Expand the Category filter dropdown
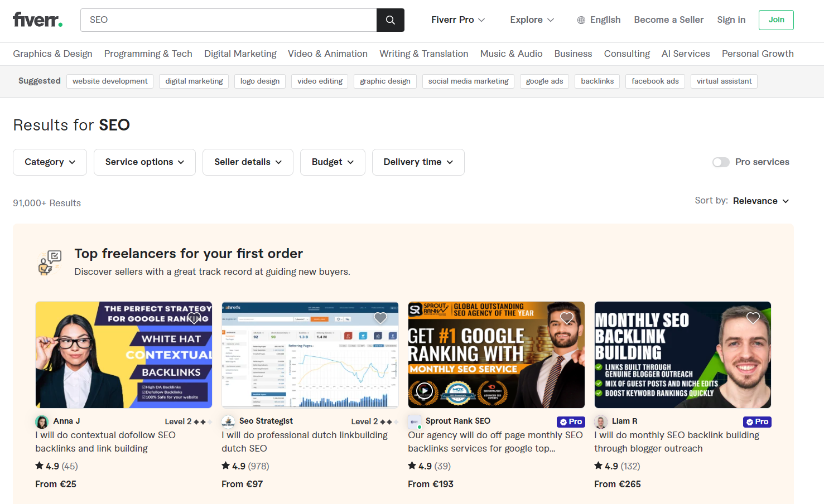 pos(50,162)
